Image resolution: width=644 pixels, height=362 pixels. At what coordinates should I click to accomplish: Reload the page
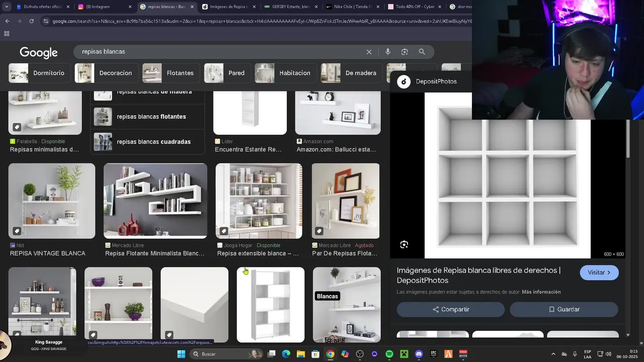click(x=31, y=21)
